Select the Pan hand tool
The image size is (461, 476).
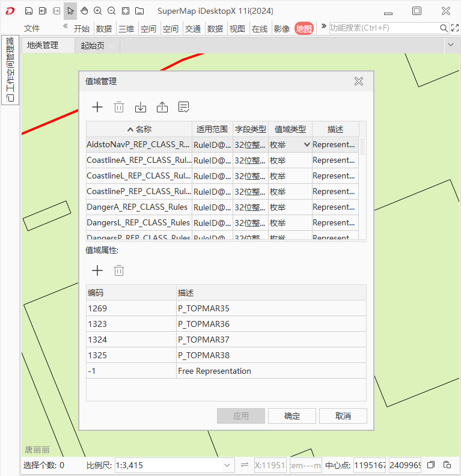(84, 11)
